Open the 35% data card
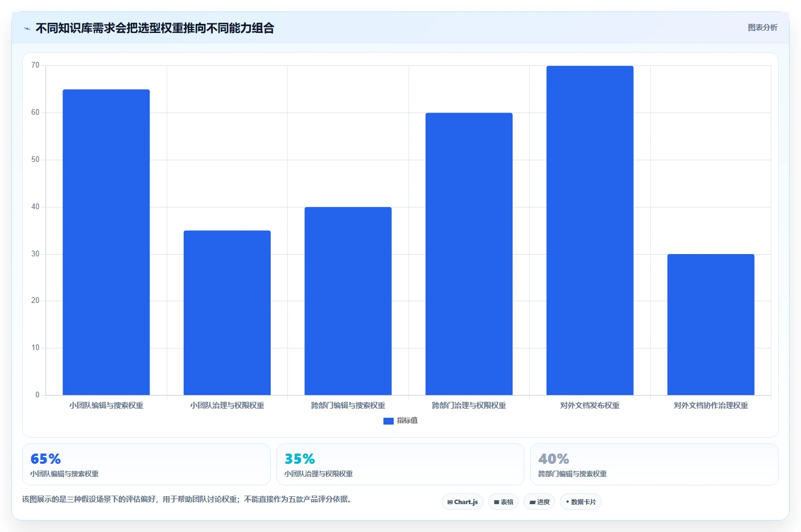Viewport: 801px width, 532px height. pyautogui.click(x=400, y=464)
